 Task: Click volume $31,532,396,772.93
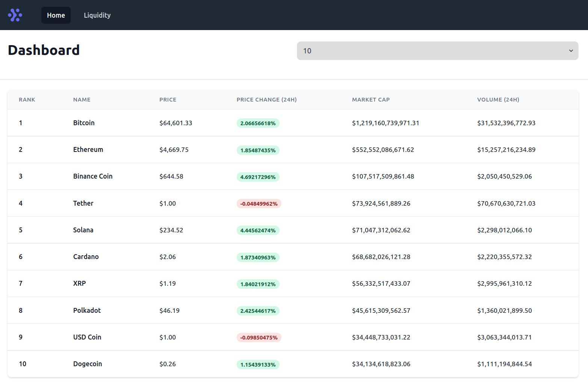(x=506, y=123)
